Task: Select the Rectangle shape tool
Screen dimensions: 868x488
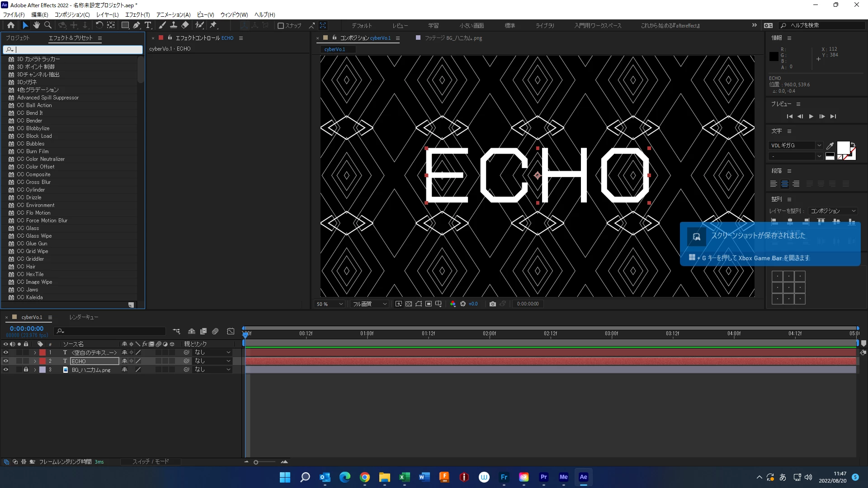Action: point(125,25)
